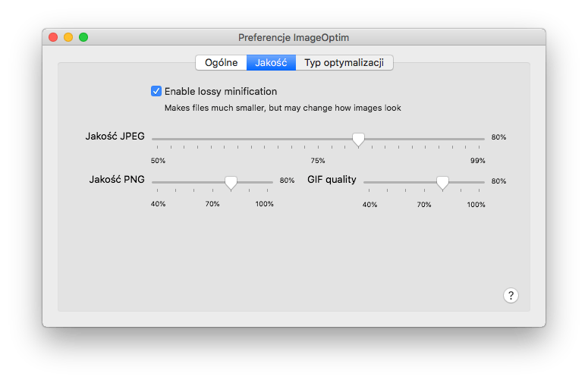Click the "Enable lossy minification" label text
Screen dimensions: 588x383
(221, 91)
